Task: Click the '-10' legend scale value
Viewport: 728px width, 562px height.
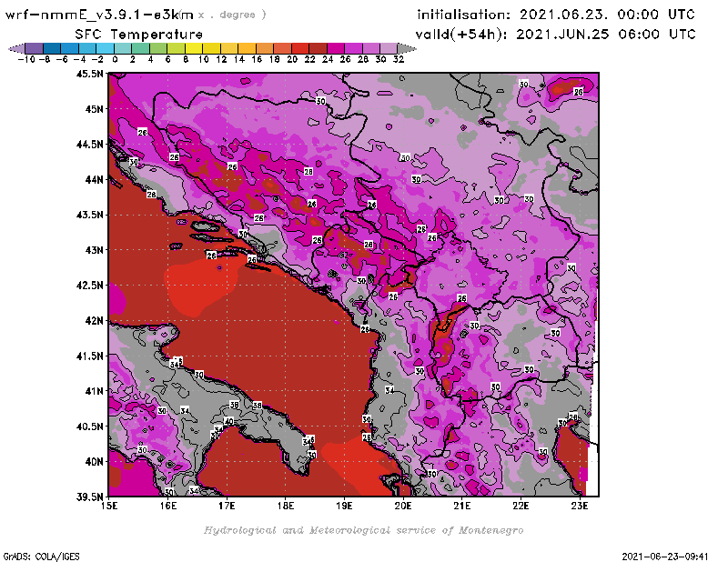Action: [26, 59]
